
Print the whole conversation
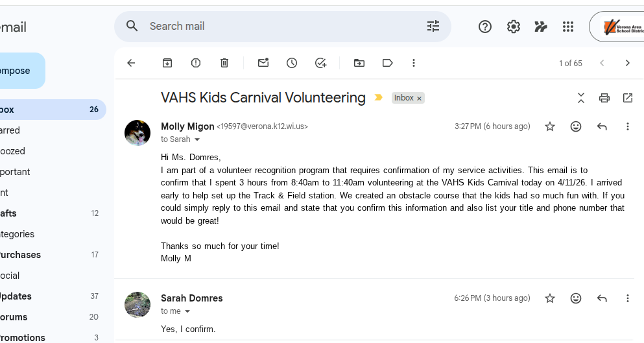click(x=604, y=98)
